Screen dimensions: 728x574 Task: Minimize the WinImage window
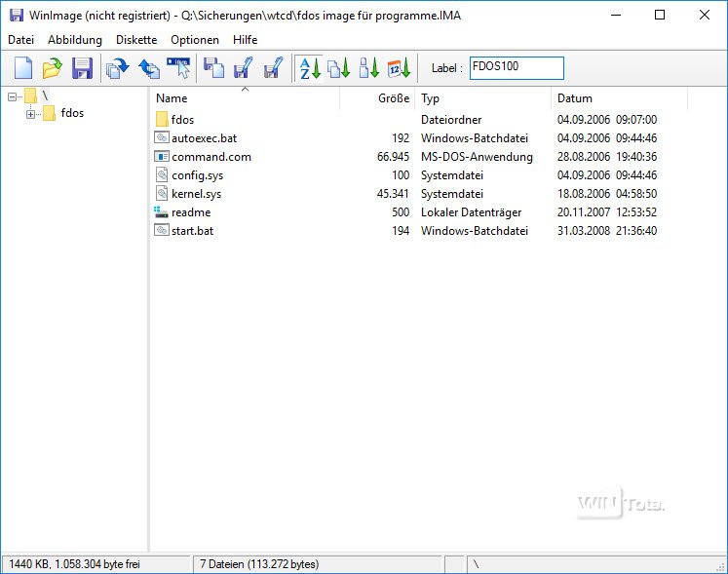616,15
